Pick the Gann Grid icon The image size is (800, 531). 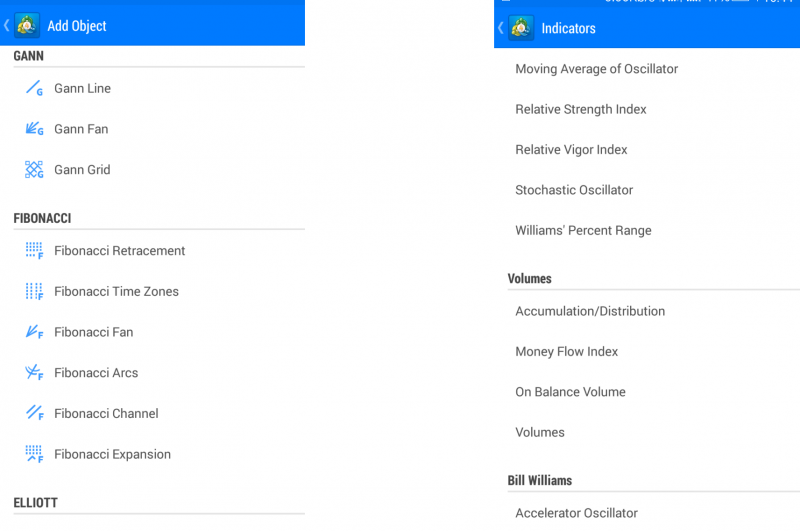point(34,169)
